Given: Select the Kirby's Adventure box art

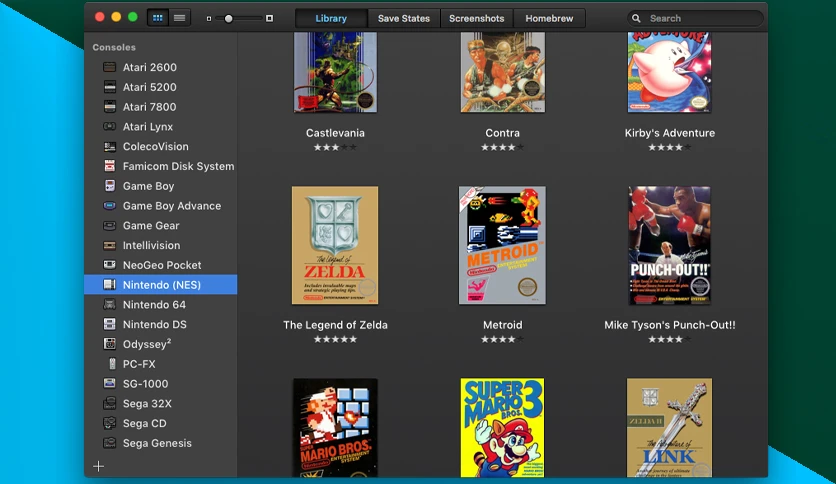Looking at the screenshot, I should tap(670, 72).
